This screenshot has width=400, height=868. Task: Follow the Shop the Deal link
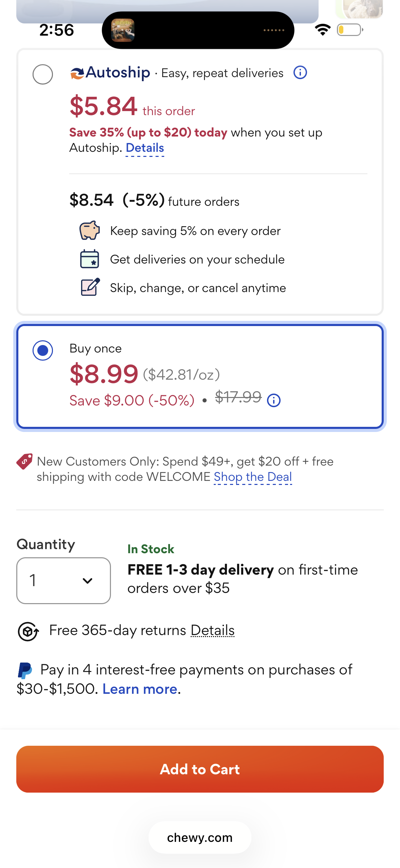point(253,477)
